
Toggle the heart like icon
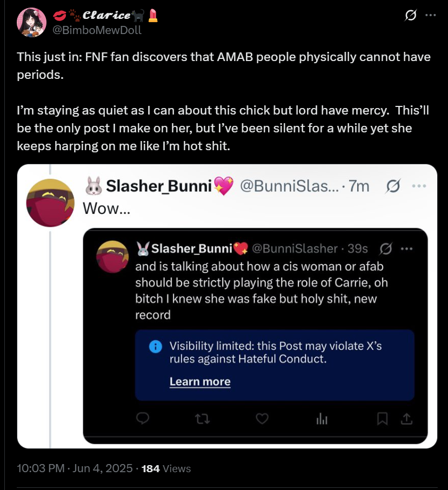tap(262, 419)
